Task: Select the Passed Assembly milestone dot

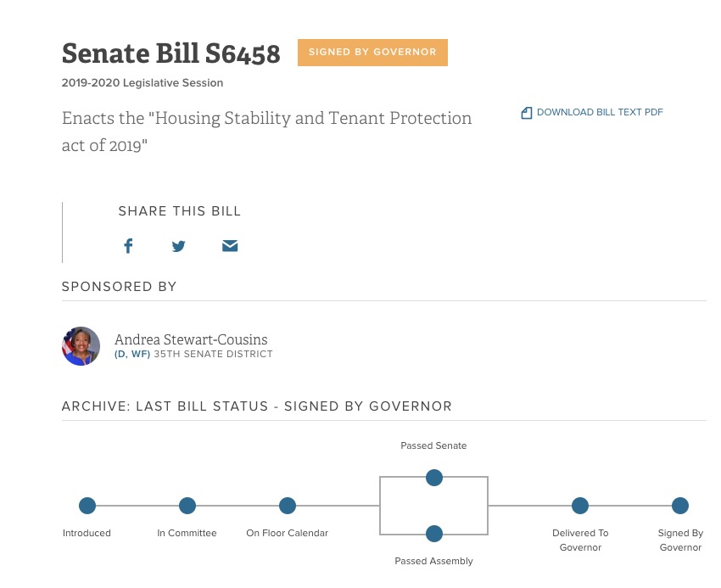Action: coord(434,534)
